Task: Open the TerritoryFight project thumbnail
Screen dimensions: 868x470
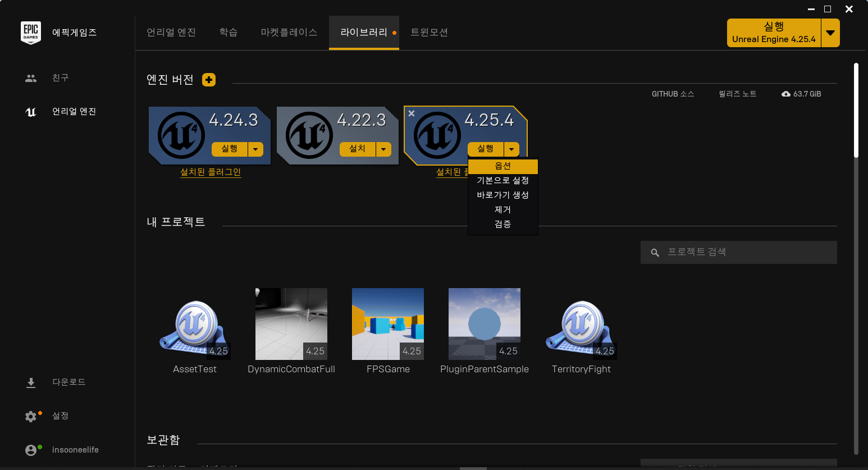Action: (581, 324)
